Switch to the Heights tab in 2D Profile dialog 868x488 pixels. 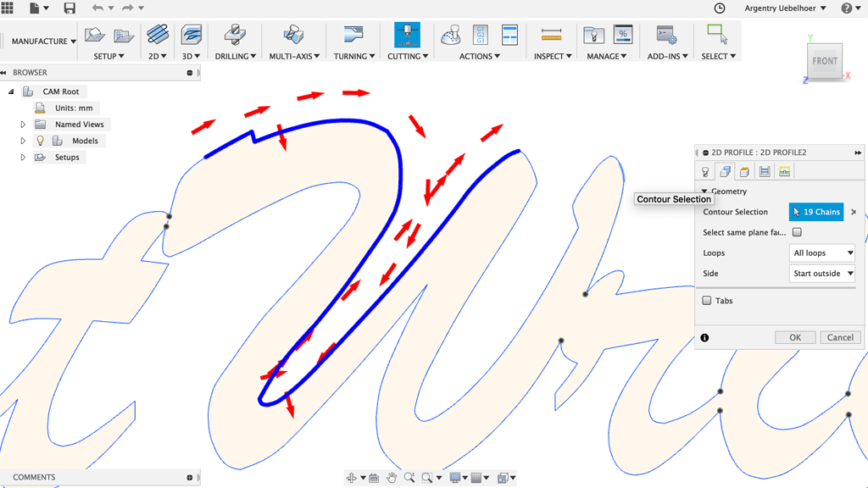(743, 171)
